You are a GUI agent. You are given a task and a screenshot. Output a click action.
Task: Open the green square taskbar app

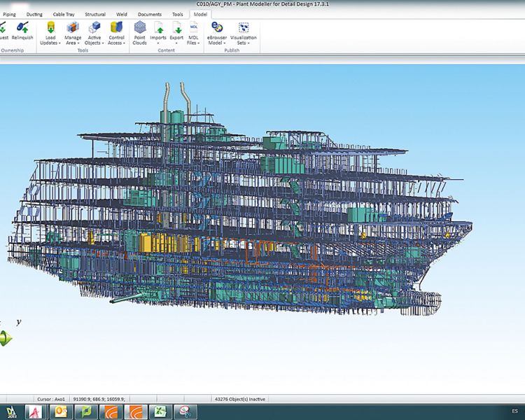pyautogui.click(x=86, y=412)
